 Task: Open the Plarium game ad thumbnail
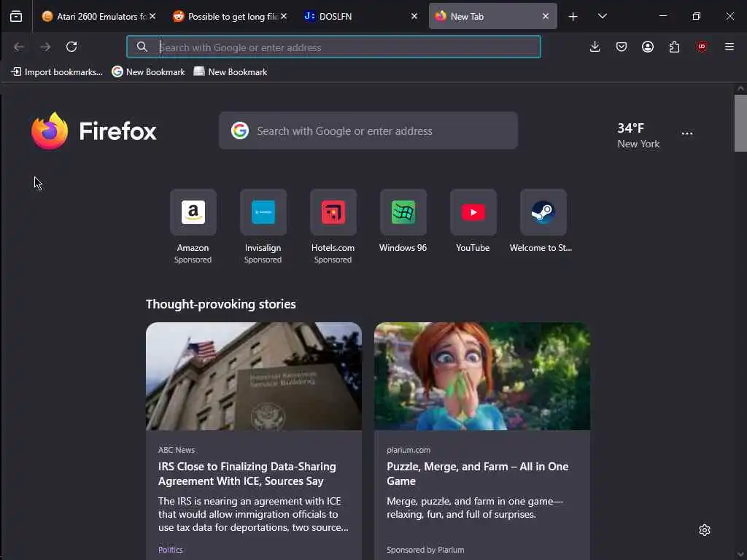pyautogui.click(x=482, y=376)
